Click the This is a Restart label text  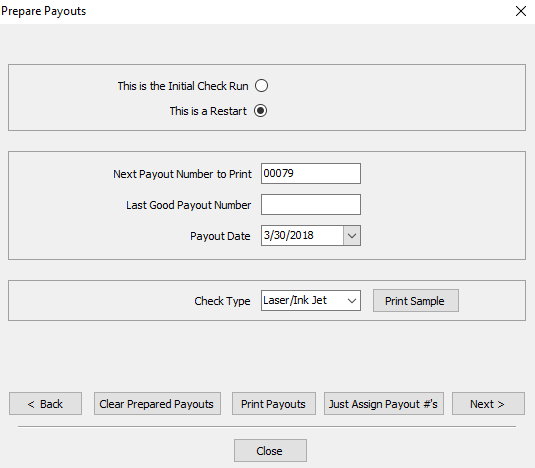208,111
